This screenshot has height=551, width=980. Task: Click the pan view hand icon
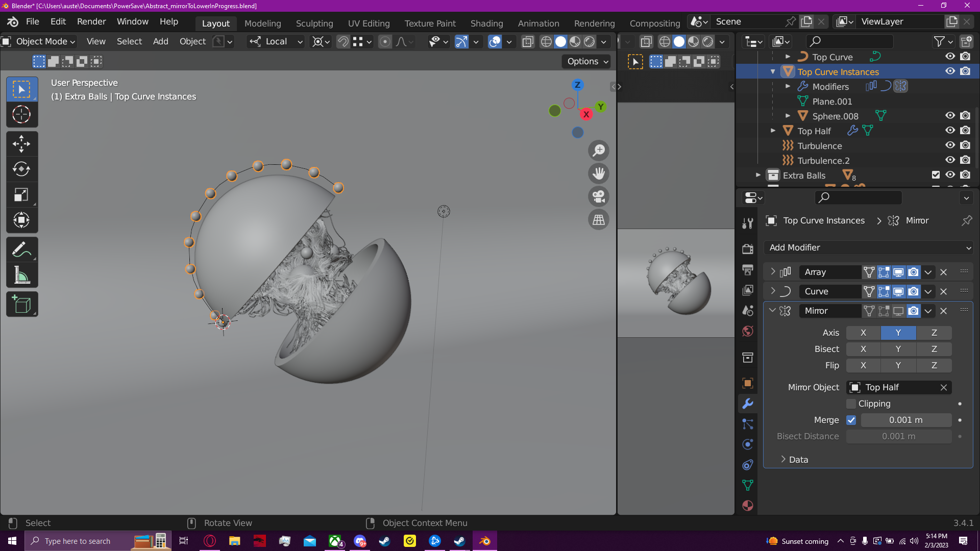(599, 173)
